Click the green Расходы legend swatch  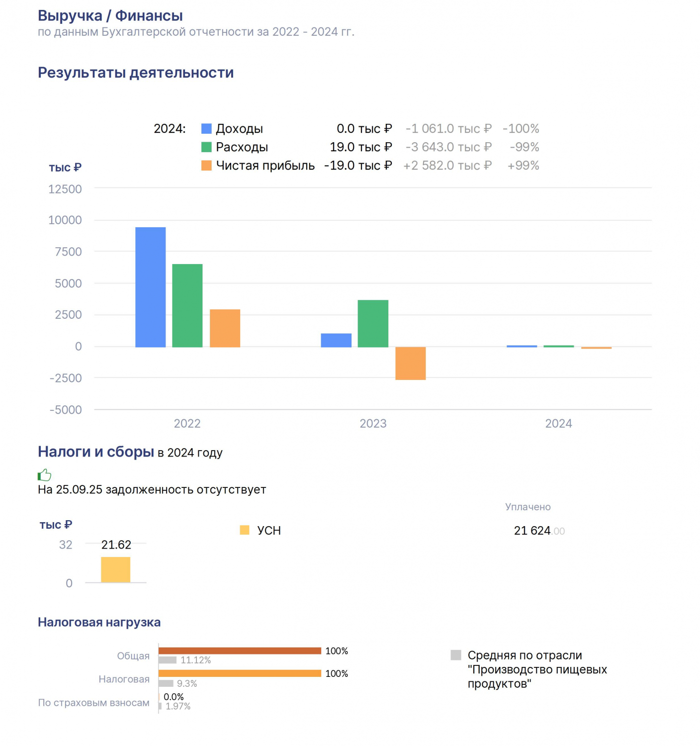pyautogui.click(x=206, y=147)
